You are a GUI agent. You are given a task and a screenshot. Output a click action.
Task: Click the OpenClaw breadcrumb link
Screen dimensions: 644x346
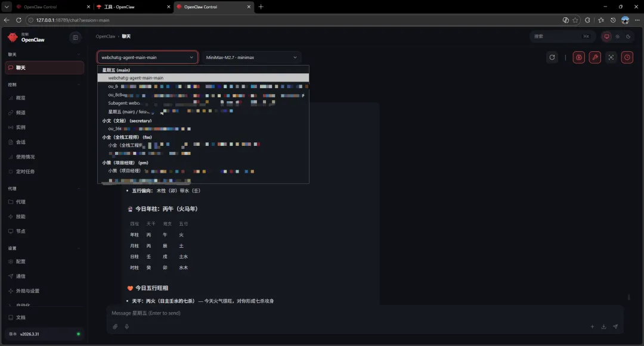coord(106,36)
